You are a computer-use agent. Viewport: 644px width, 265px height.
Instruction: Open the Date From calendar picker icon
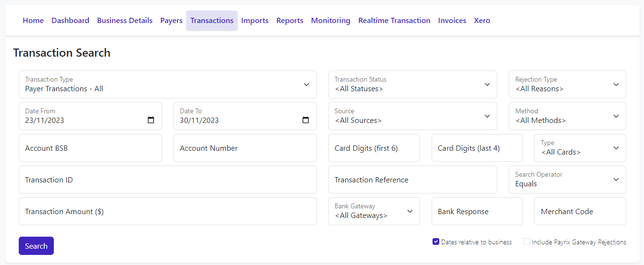[151, 120]
